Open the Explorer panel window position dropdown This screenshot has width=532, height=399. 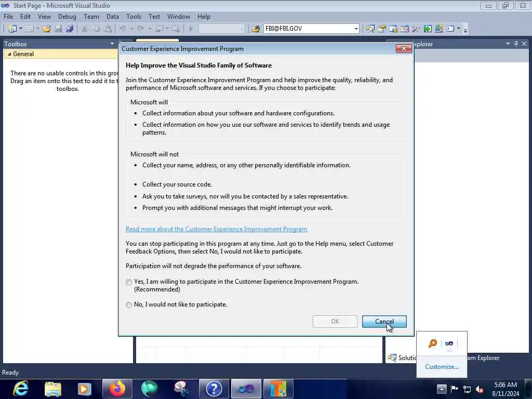click(x=508, y=44)
